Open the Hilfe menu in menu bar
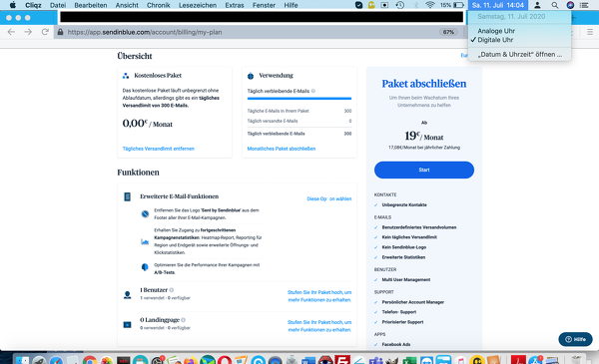The height and width of the screenshot is (364, 599). [291, 5]
